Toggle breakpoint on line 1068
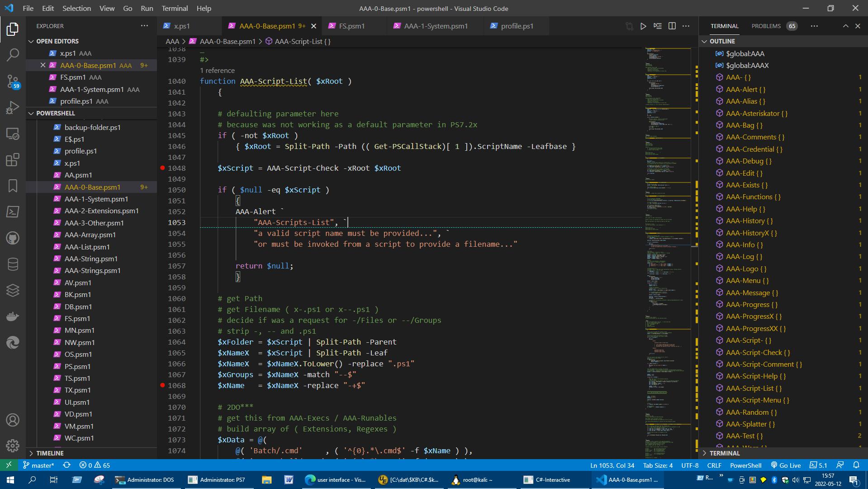 click(x=162, y=385)
